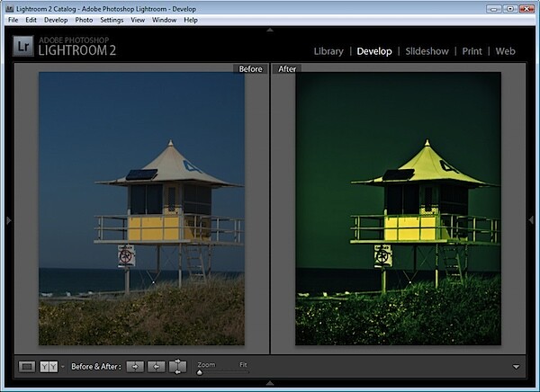Expand the right panel using edge arrow
Image resolution: width=540 pixels, height=392 pixels.
tap(532, 219)
